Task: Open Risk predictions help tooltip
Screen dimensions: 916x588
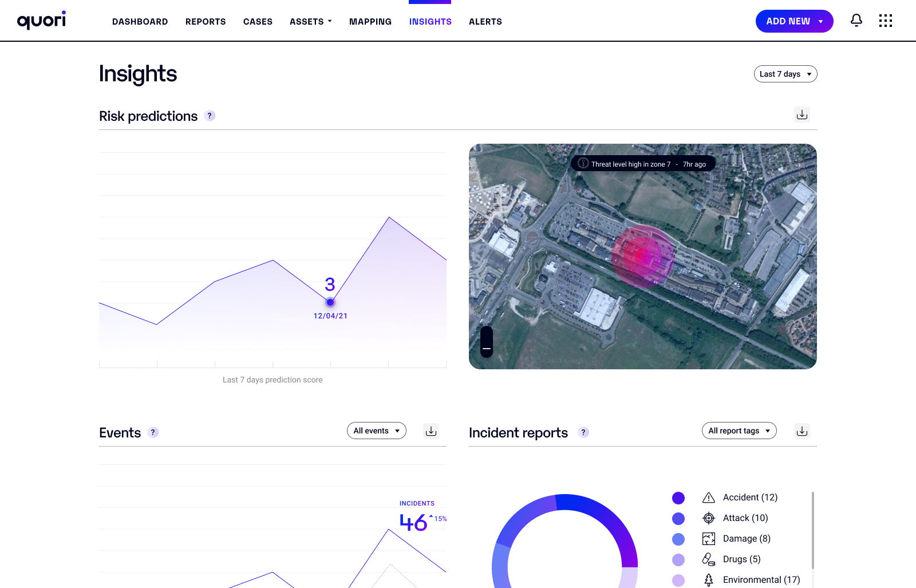Action: pyautogui.click(x=210, y=116)
